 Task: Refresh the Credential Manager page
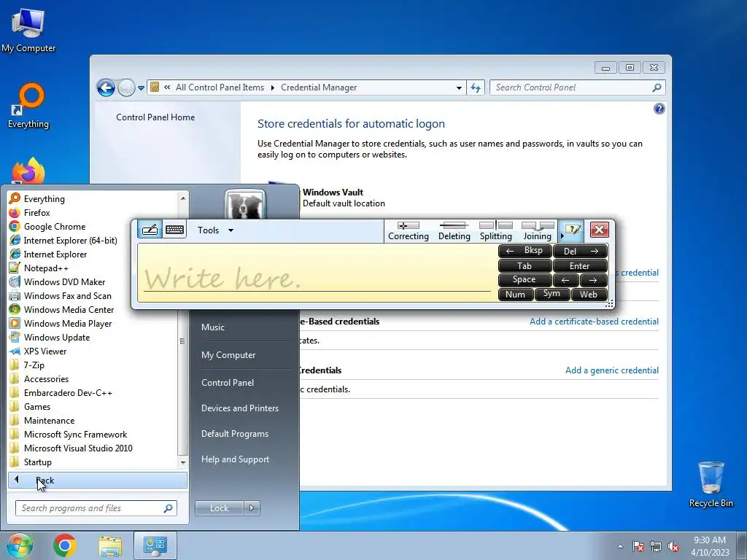pos(476,87)
